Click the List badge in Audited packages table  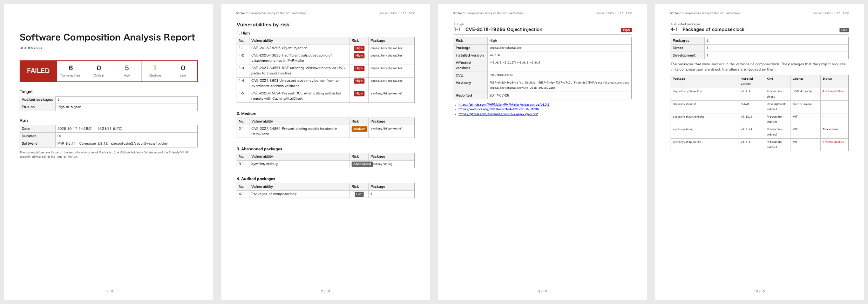click(x=359, y=194)
